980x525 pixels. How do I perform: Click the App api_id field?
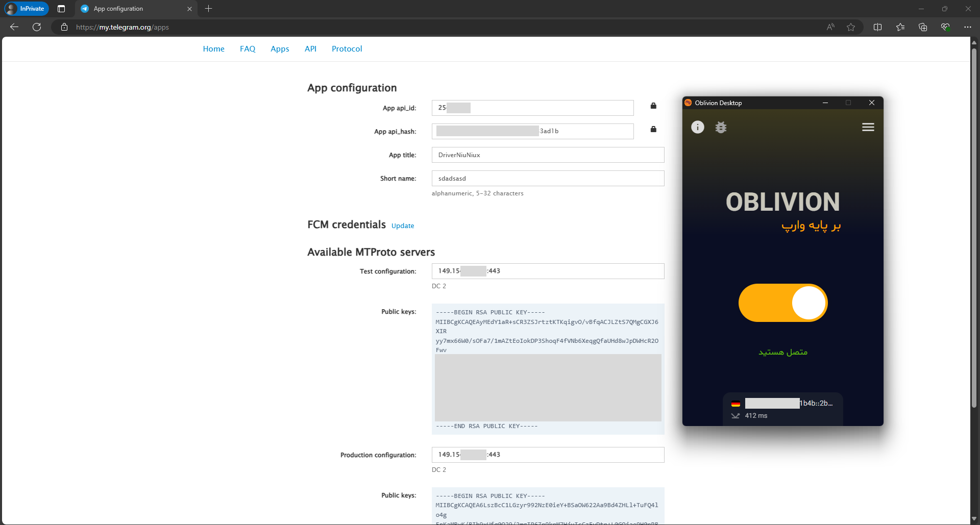(532, 108)
